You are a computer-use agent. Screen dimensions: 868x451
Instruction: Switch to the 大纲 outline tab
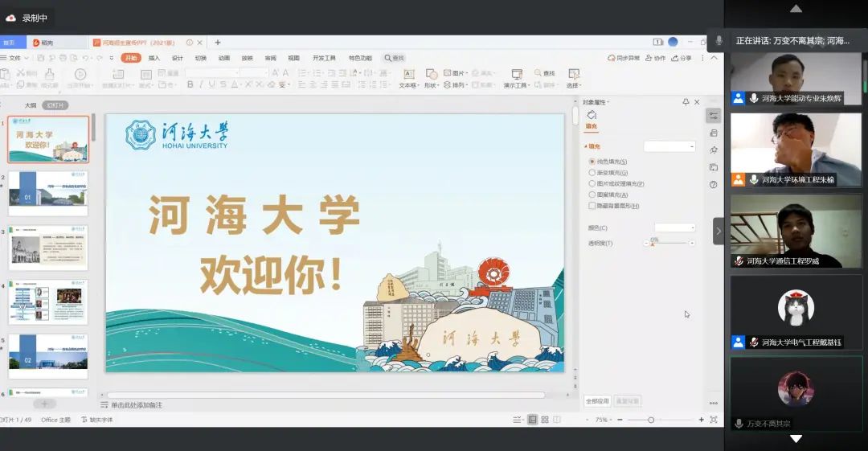pyautogui.click(x=30, y=105)
